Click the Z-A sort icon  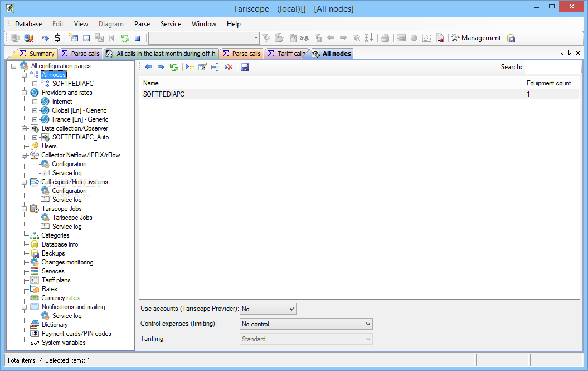point(369,38)
